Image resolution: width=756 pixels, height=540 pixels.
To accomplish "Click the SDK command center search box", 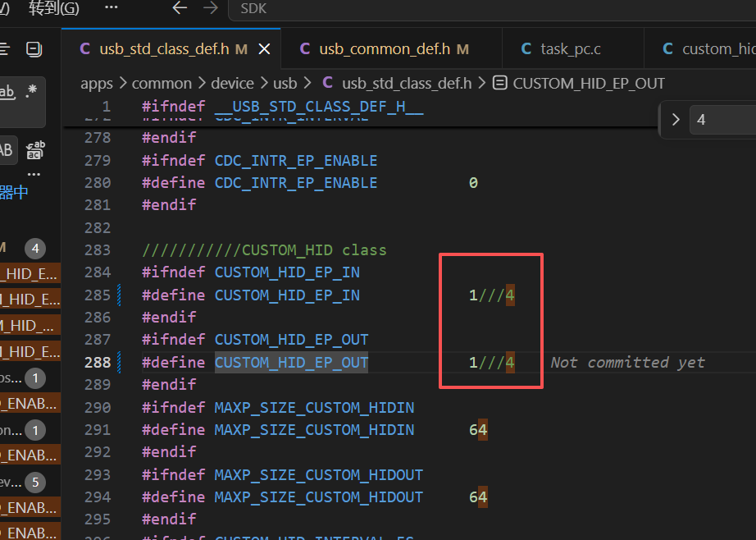I will pos(492,9).
